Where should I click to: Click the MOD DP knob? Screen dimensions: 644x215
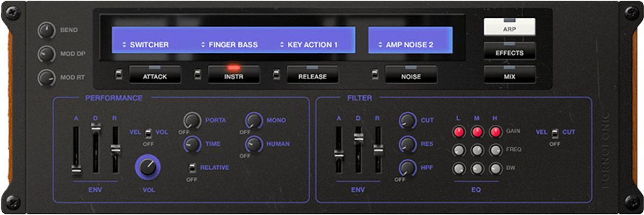(x=46, y=54)
